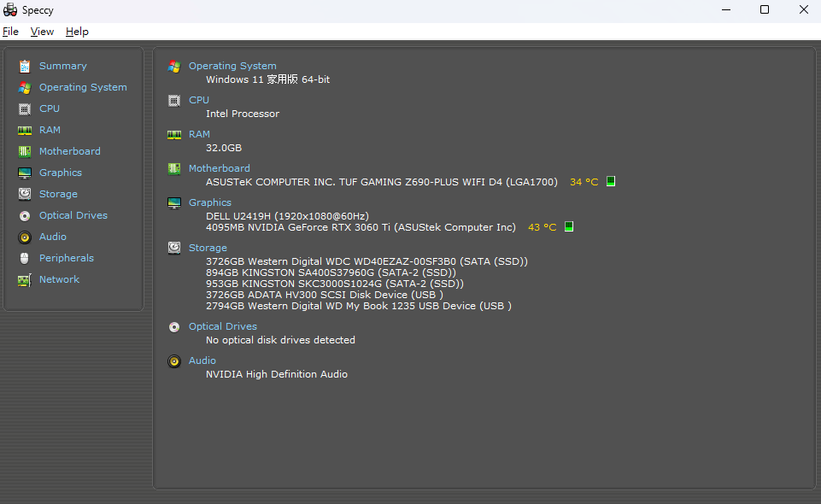Open Storage section from sidebar
Image resolution: width=821 pixels, height=504 pixels.
[58, 194]
